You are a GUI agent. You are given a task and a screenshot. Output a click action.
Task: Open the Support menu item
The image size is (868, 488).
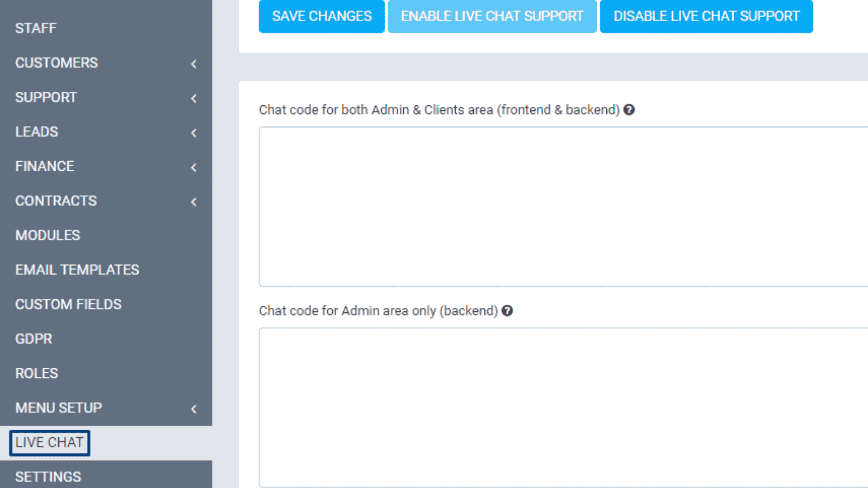click(106, 97)
